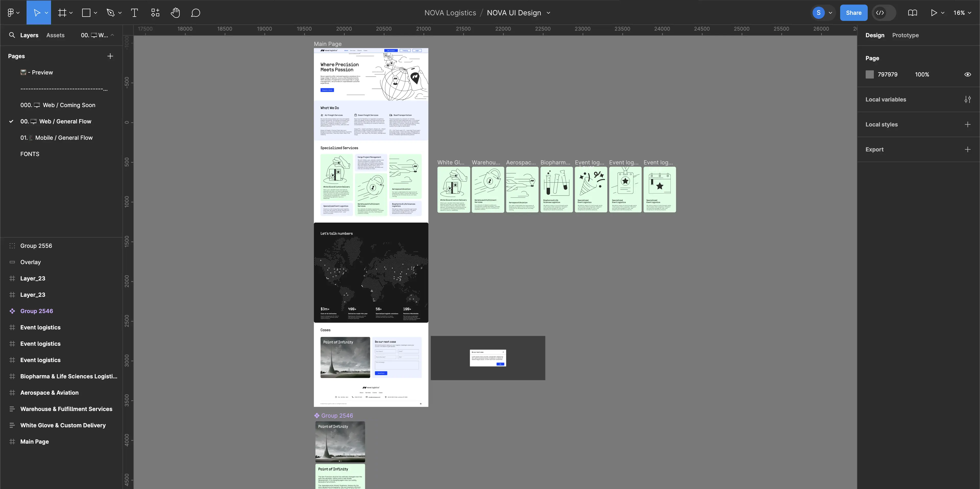Open the Figma main menu icon
This screenshot has width=980, height=489.
(x=11, y=12)
